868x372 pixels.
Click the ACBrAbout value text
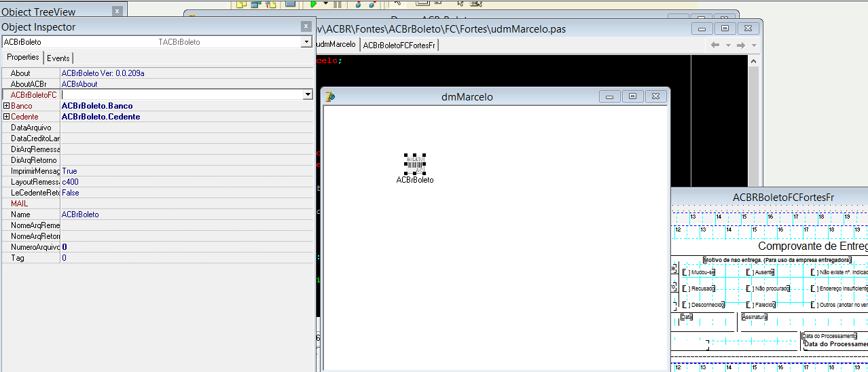[x=79, y=84]
